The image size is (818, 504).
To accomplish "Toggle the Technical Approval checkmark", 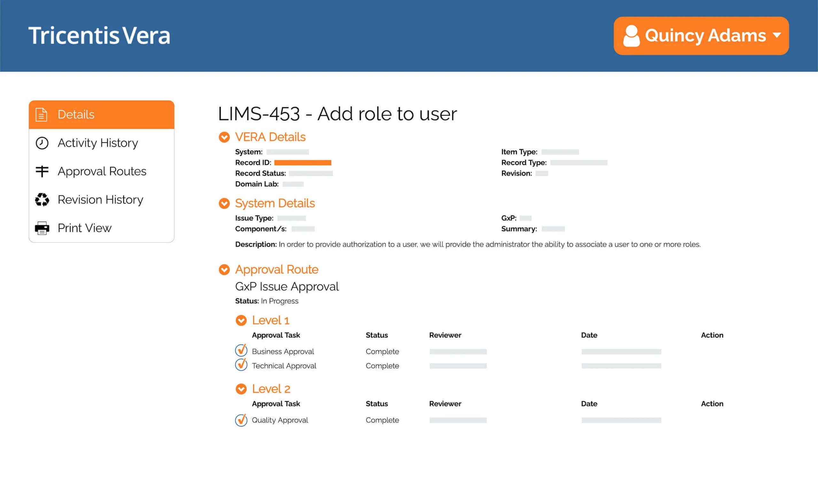I will (x=242, y=365).
